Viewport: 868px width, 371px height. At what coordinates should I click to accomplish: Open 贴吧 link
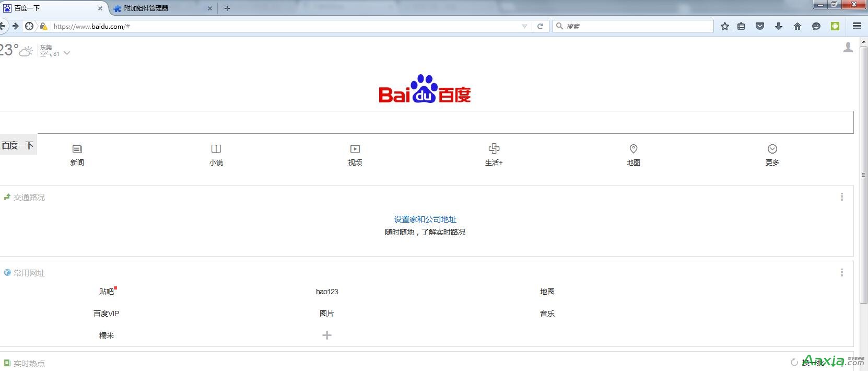(x=107, y=292)
